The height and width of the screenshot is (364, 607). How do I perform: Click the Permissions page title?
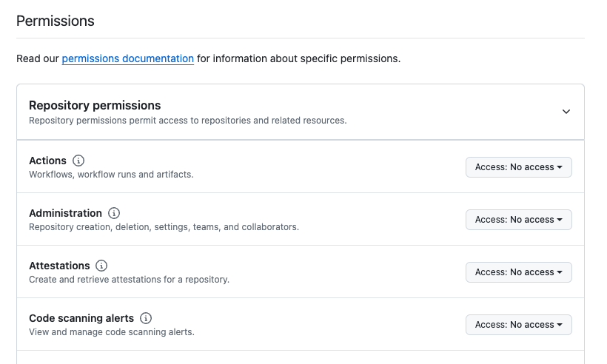[56, 21]
